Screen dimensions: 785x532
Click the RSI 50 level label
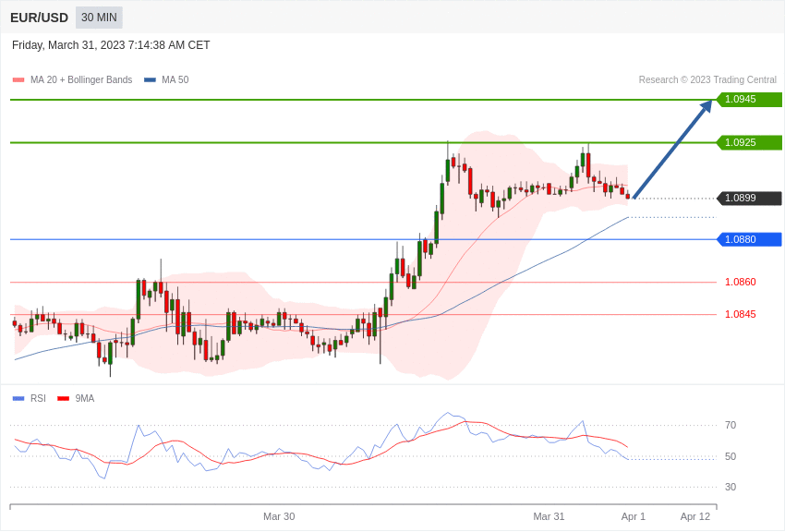pos(731,456)
